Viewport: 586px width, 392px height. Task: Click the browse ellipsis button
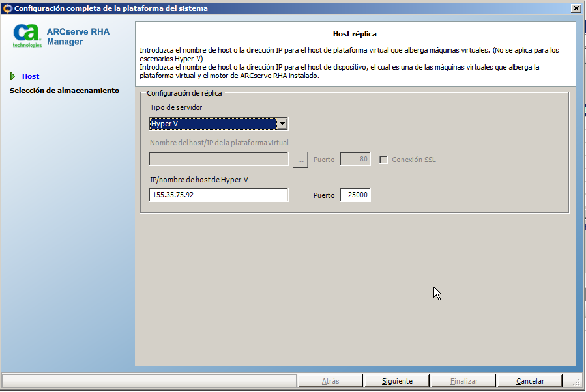click(x=300, y=160)
